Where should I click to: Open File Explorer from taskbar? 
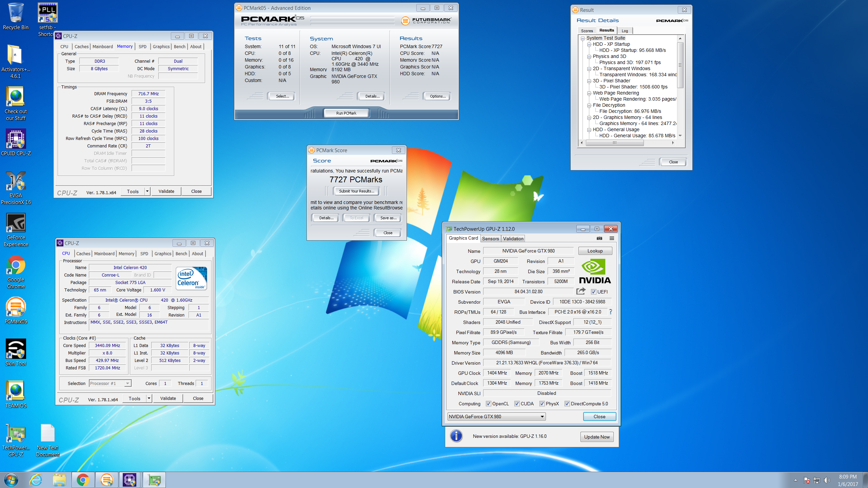click(59, 480)
